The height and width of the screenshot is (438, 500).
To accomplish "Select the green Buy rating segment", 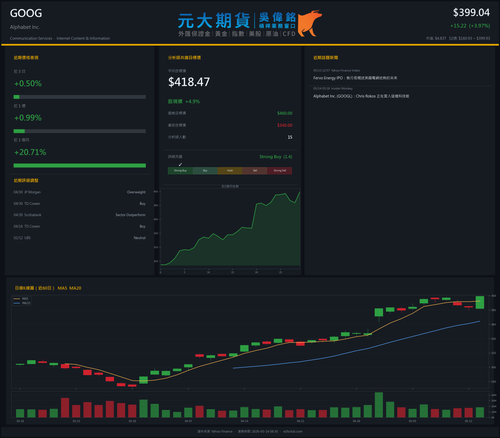I will (x=205, y=171).
